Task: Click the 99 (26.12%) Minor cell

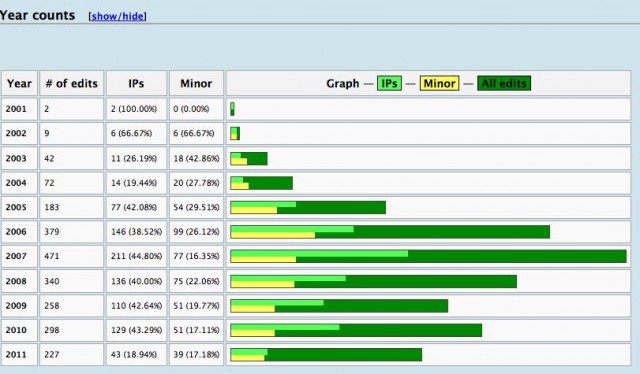Action: 196,232
